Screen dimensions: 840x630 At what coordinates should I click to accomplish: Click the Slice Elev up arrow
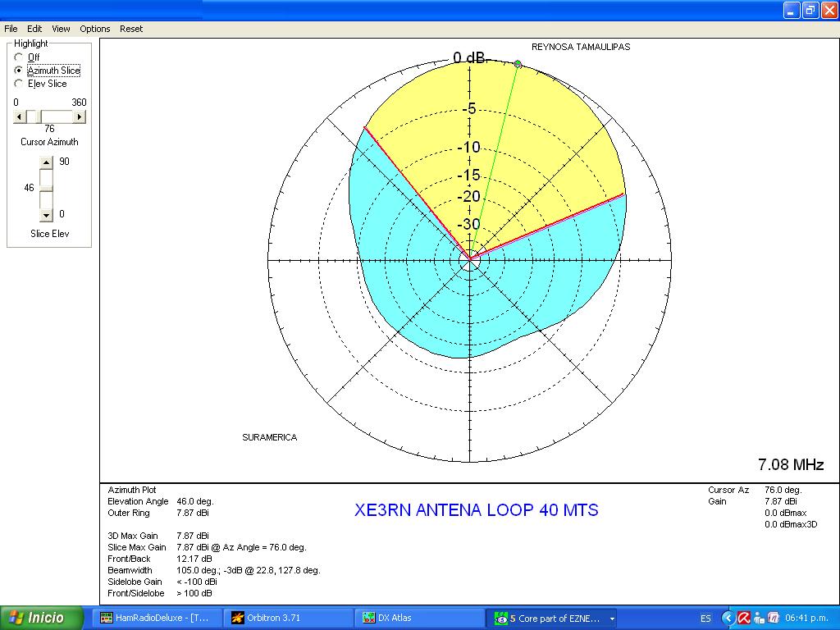(46, 162)
